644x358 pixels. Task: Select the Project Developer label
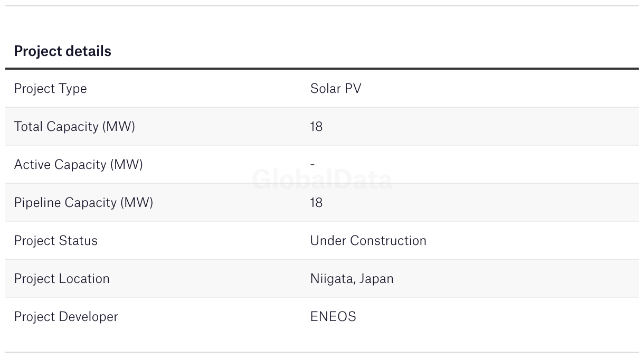(66, 317)
